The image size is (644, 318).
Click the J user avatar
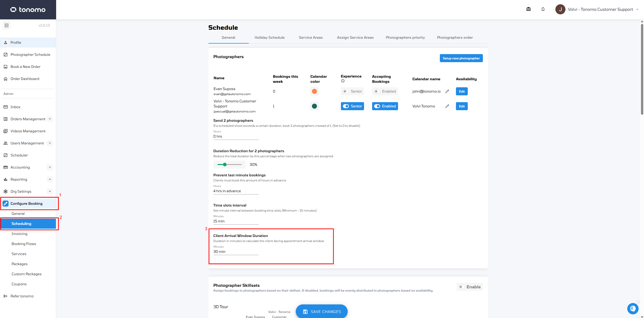560,9
